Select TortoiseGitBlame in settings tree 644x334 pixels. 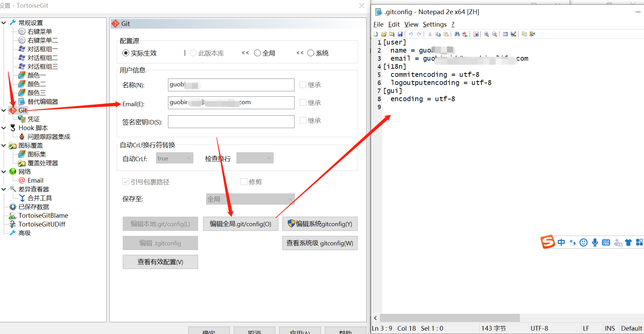click(x=43, y=216)
